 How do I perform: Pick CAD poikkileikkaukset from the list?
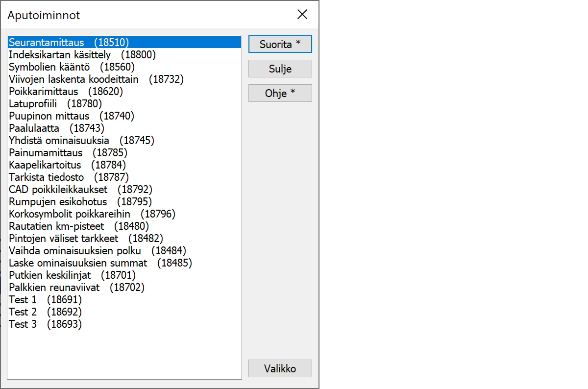point(80,190)
